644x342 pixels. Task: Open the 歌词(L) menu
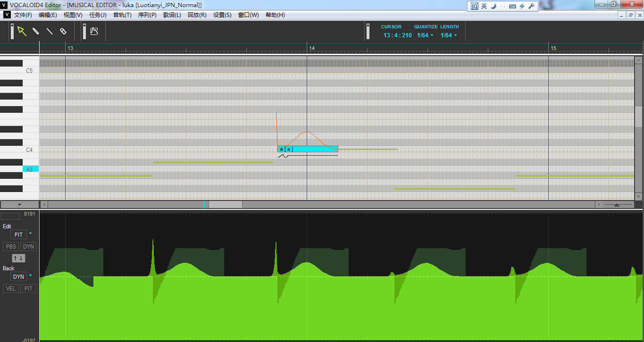click(x=172, y=15)
